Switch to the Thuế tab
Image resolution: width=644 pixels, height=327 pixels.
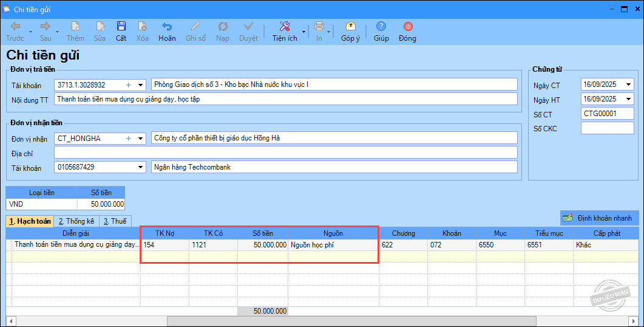(115, 221)
